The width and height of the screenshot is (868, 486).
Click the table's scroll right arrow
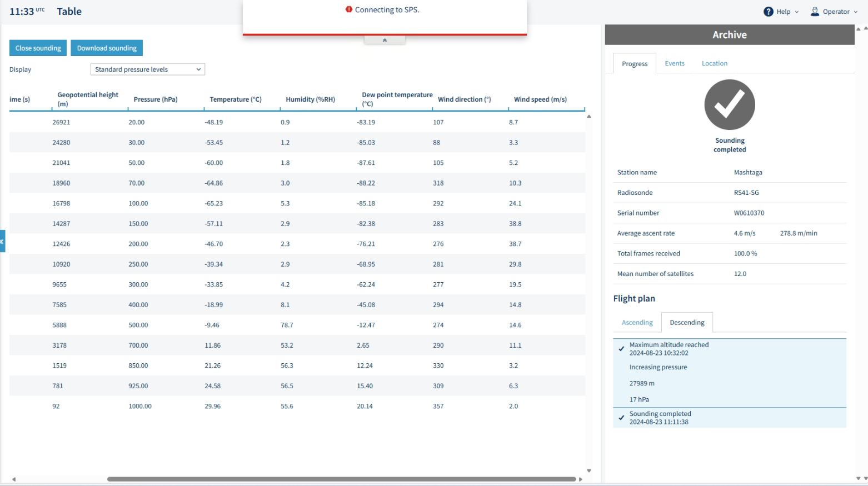(x=581, y=479)
